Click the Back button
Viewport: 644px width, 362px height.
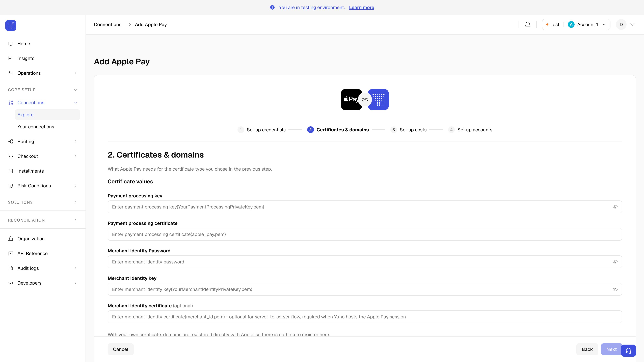pos(587,349)
